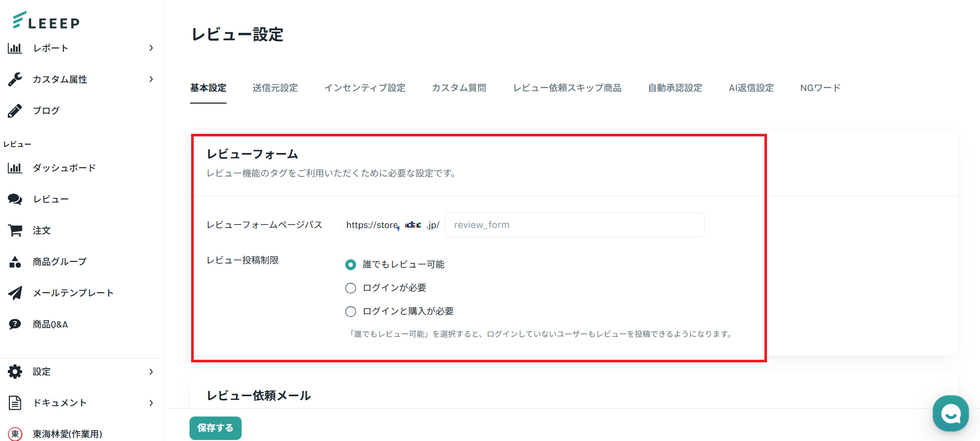Expand the ドキュメント sidebar menu chevron

tap(151, 403)
